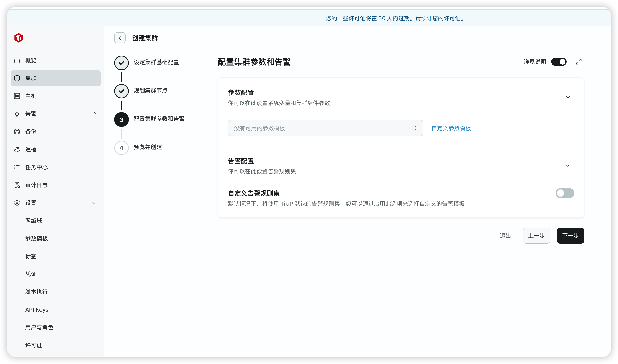Select API Keys in the sidebar
The image size is (618, 364).
(37, 310)
